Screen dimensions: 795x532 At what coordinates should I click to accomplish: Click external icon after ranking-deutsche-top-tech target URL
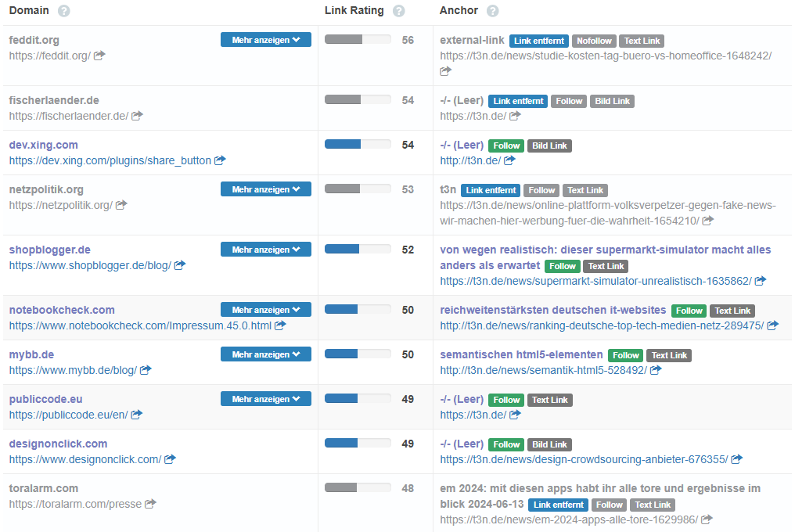[x=772, y=325]
